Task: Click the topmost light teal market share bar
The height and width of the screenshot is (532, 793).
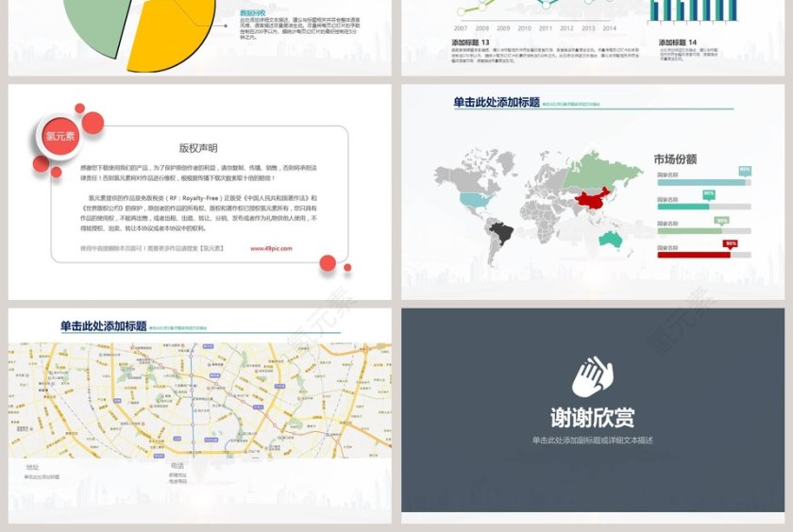Action: (701, 182)
